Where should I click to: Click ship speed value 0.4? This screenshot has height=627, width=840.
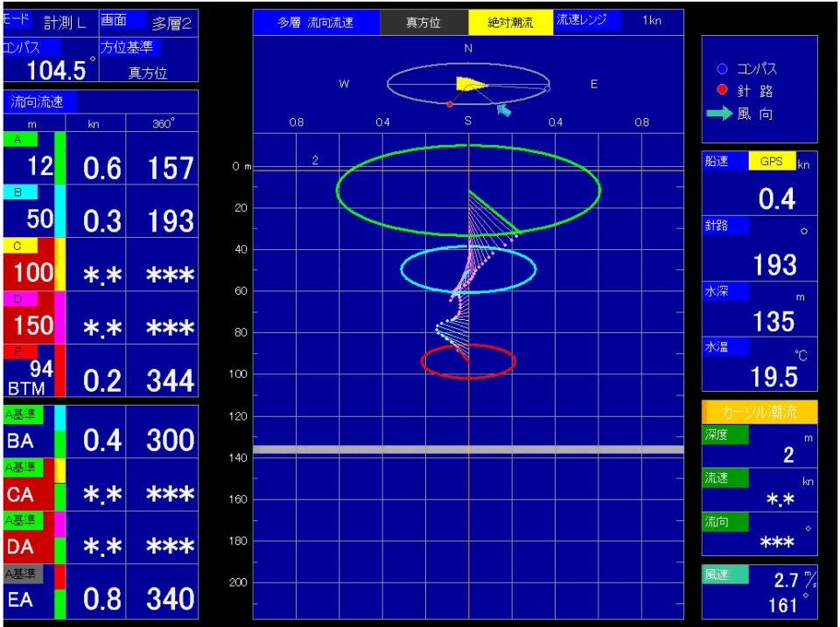[x=777, y=199]
